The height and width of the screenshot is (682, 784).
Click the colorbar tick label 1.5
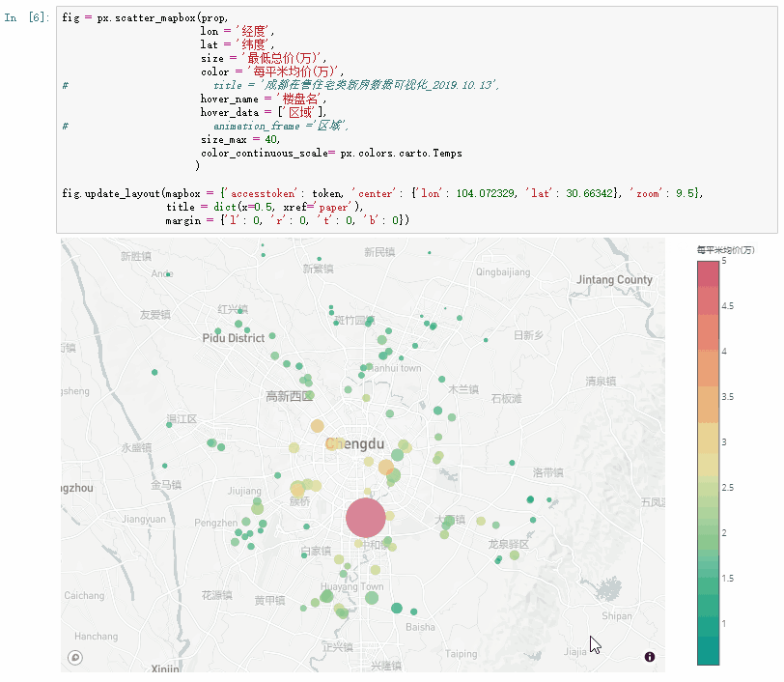pyautogui.click(x=727, y=579)
